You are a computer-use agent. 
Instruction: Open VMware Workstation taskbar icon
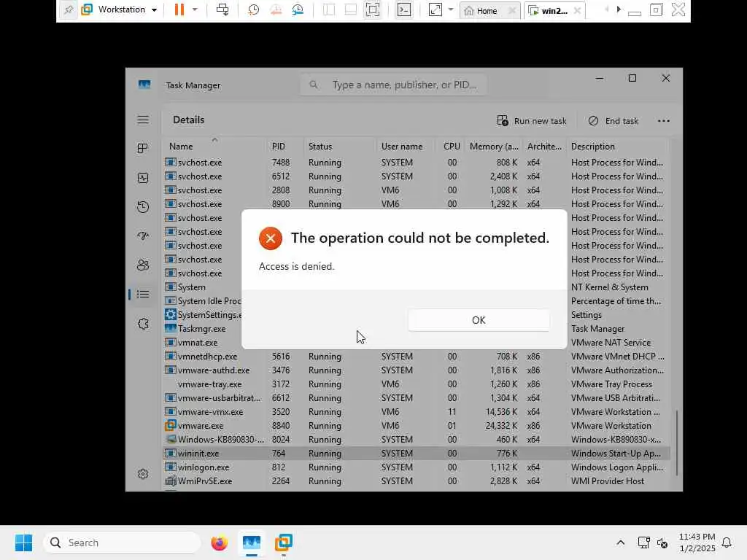284,542
